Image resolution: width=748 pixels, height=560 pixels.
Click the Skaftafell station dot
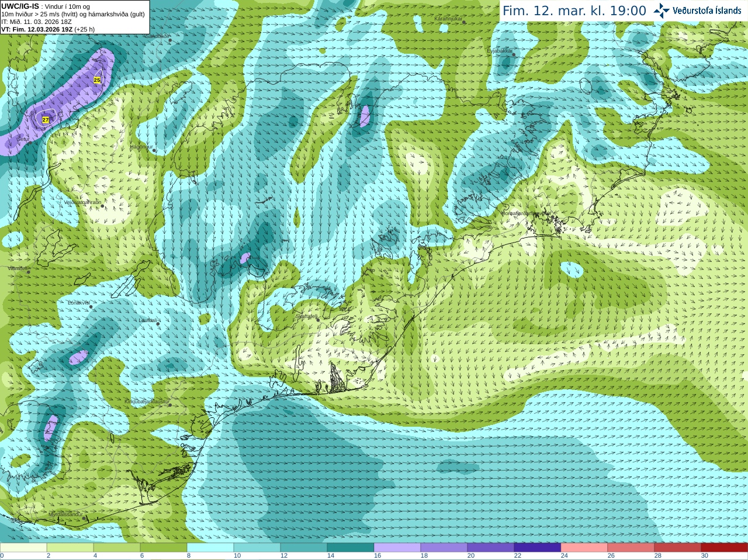[x=318, y=319]
